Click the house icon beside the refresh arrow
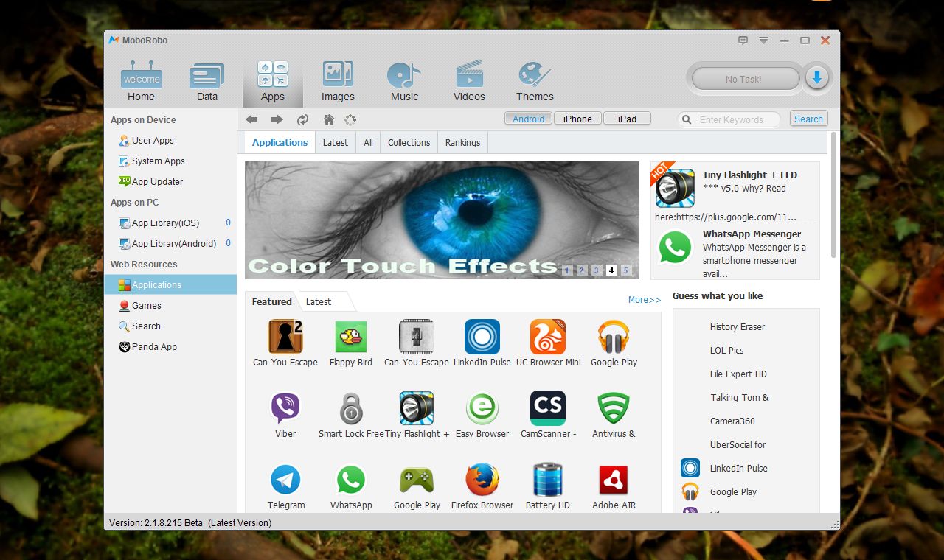944x560 pixels. pyautogui.click(x=329, y=119)
